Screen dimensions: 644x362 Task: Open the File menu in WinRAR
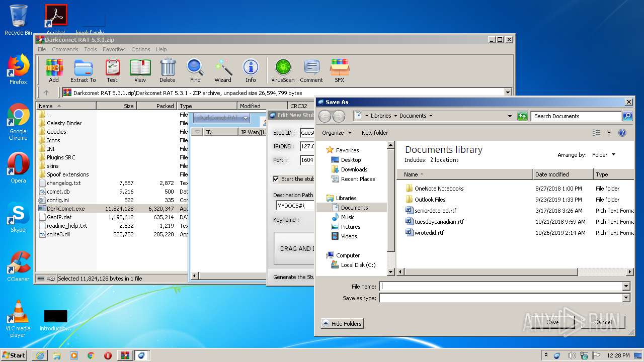[42, 49]
